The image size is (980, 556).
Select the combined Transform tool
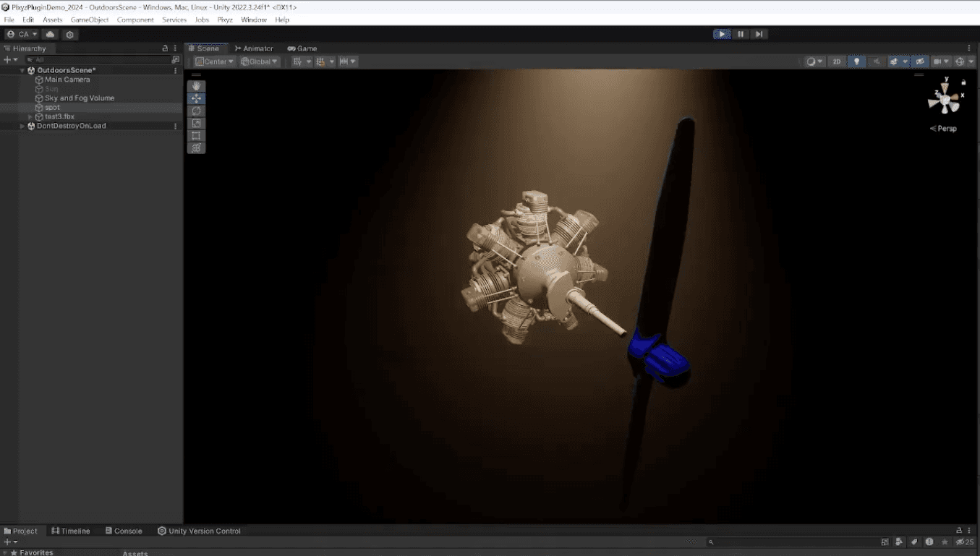tap(196, 147)
